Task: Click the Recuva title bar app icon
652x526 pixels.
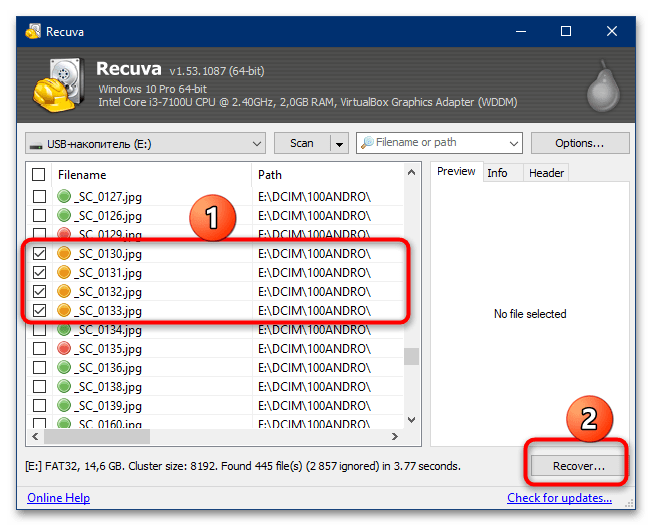Action: [33, 31]
